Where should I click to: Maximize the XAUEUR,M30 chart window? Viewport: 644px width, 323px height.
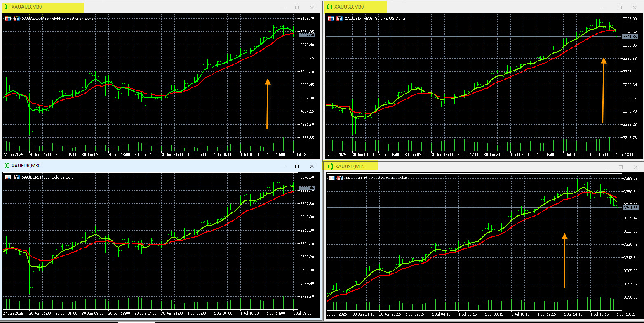pos(297,167)
